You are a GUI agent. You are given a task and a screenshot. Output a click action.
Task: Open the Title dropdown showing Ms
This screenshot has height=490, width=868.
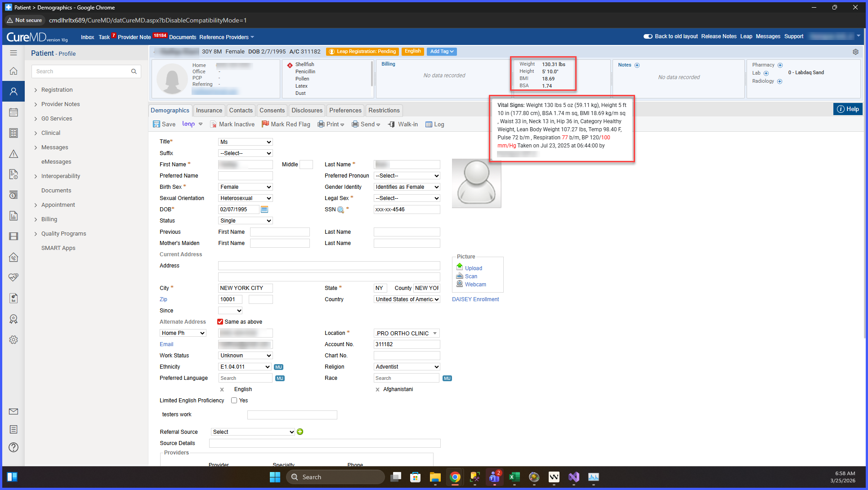[x=246, y=142]
